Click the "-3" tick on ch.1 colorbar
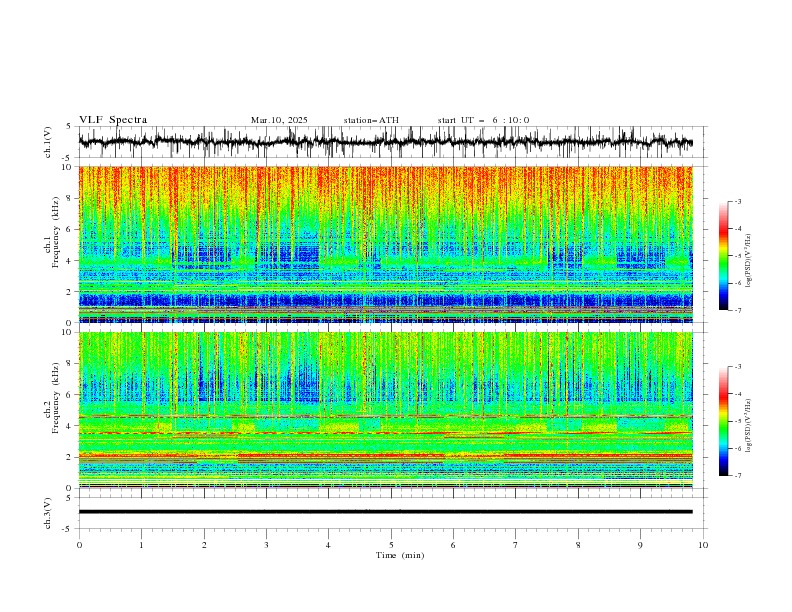 [738, 201]
